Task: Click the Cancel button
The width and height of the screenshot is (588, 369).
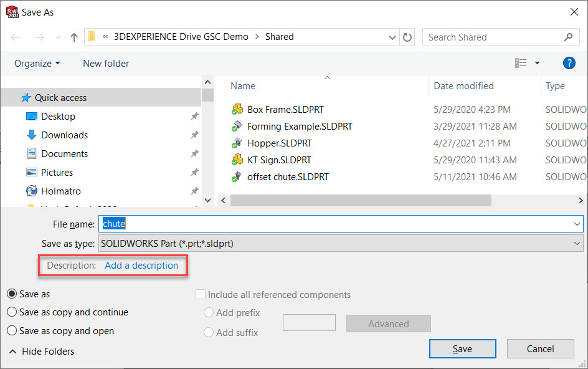Action: [x=541, y=349]
